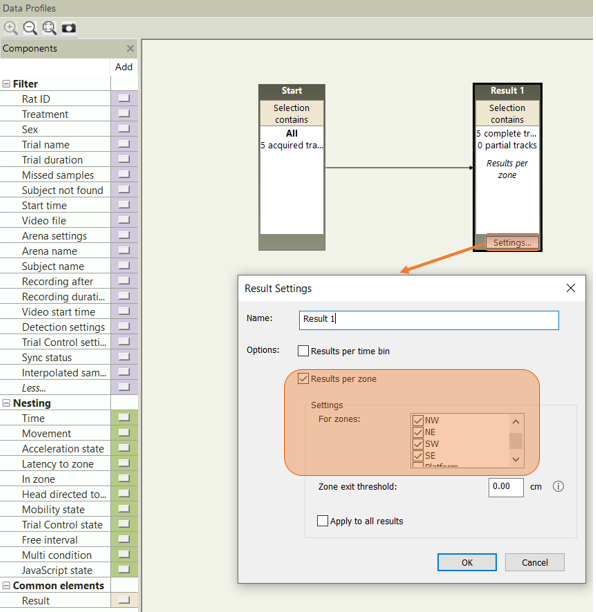This screenshot has height=612, width=596.
Task: Click the camera snapshot icon
Action: 69,28
